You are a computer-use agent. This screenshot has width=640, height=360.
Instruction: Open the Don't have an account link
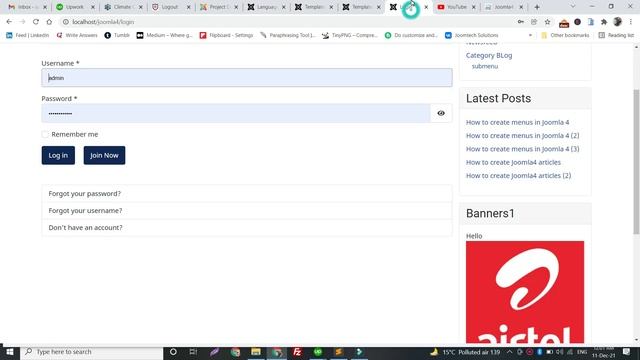tap(85, 227)
